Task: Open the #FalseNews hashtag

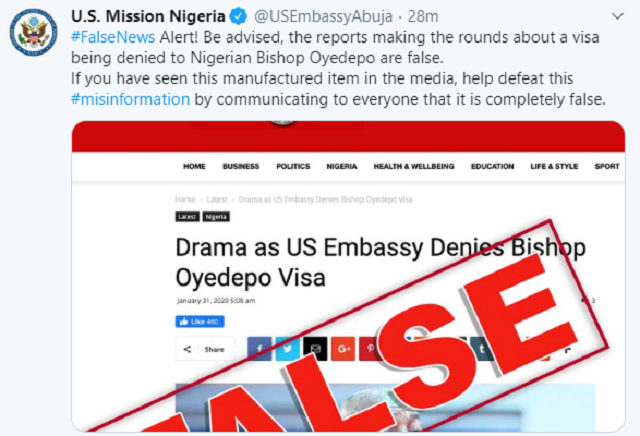Action: 113,37
